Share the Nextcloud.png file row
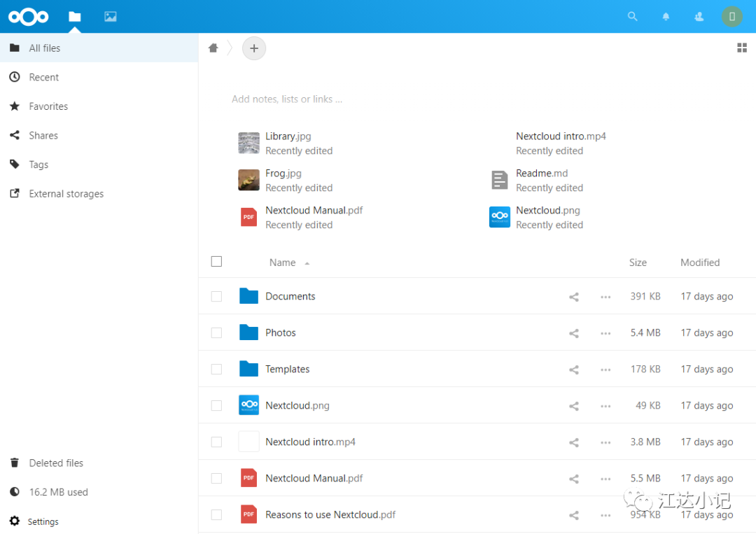This screenshot has width=756, height=534. [574, 406]
